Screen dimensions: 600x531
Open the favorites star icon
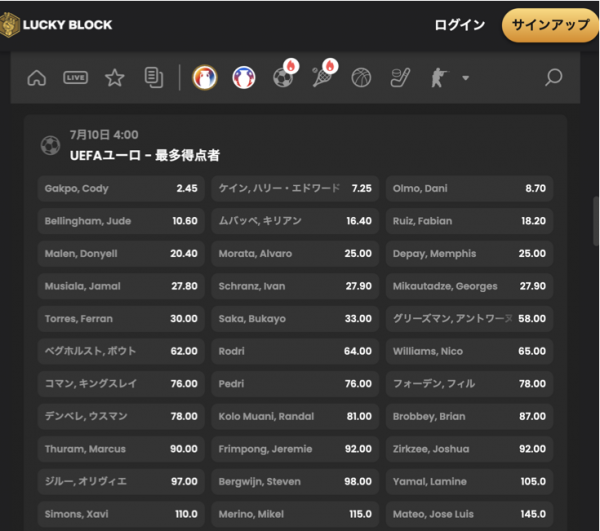(114, 78)
